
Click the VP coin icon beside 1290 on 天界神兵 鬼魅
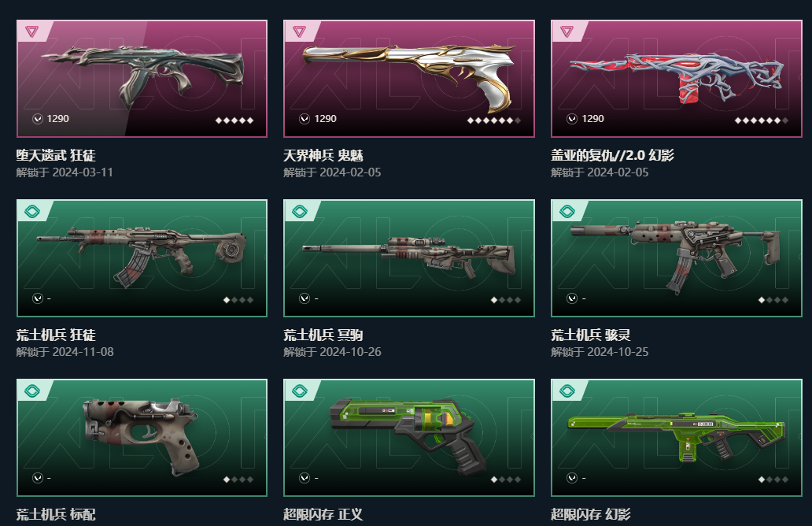tap(304, 119)
